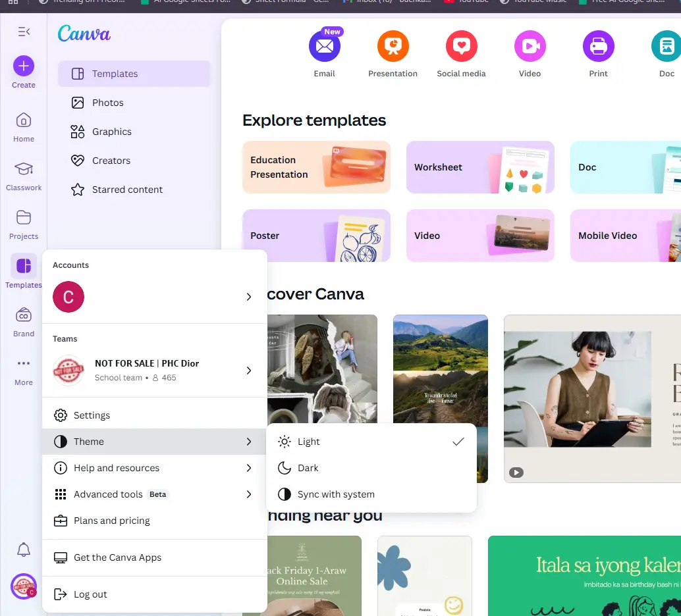Choose the Email design type icon
681x616 pixels.
325,46
